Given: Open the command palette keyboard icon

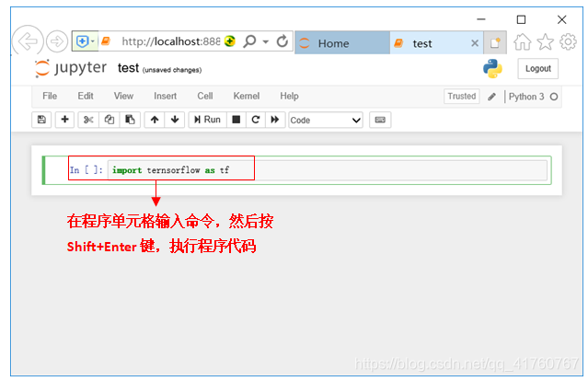Looking at the screenshot, I should coord(380,120).
